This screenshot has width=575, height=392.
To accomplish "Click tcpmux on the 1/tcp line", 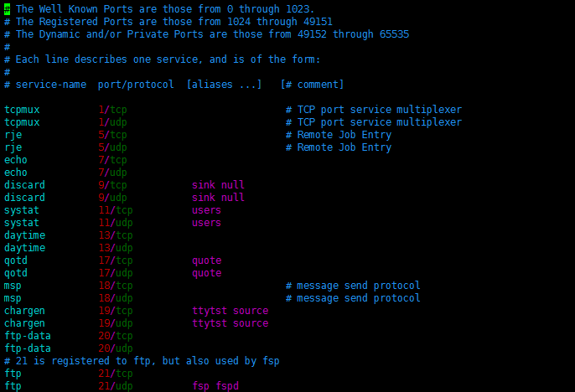I will pyautogui.click(x=22, y=110).
